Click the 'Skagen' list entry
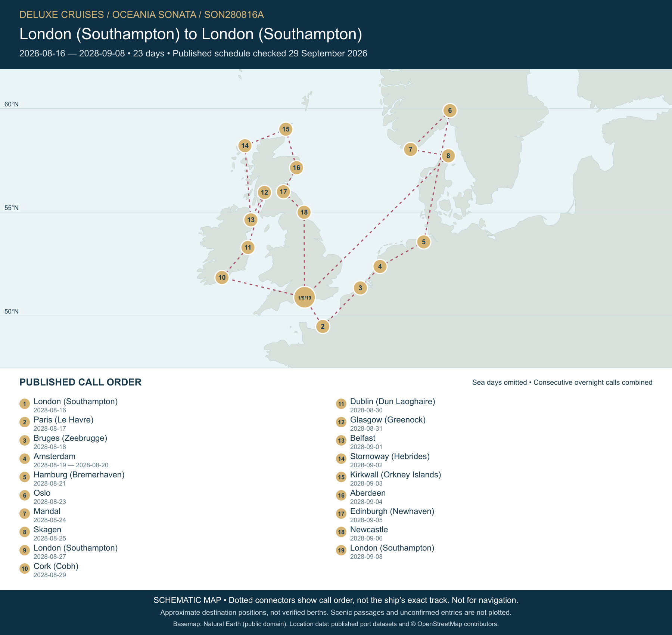Viewport: 672px width, 635px height. pos(47,530)
